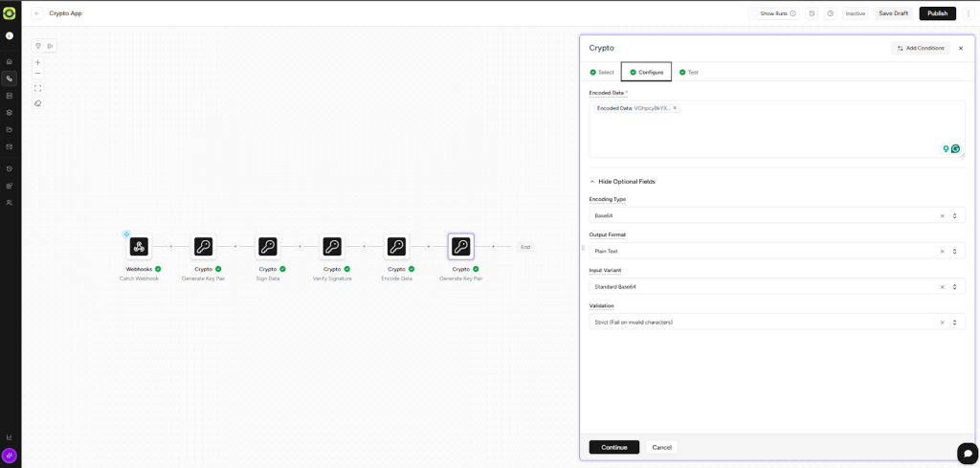Open the Crypto Verify Signature node
Screen dimensions: 980x468
332,247
